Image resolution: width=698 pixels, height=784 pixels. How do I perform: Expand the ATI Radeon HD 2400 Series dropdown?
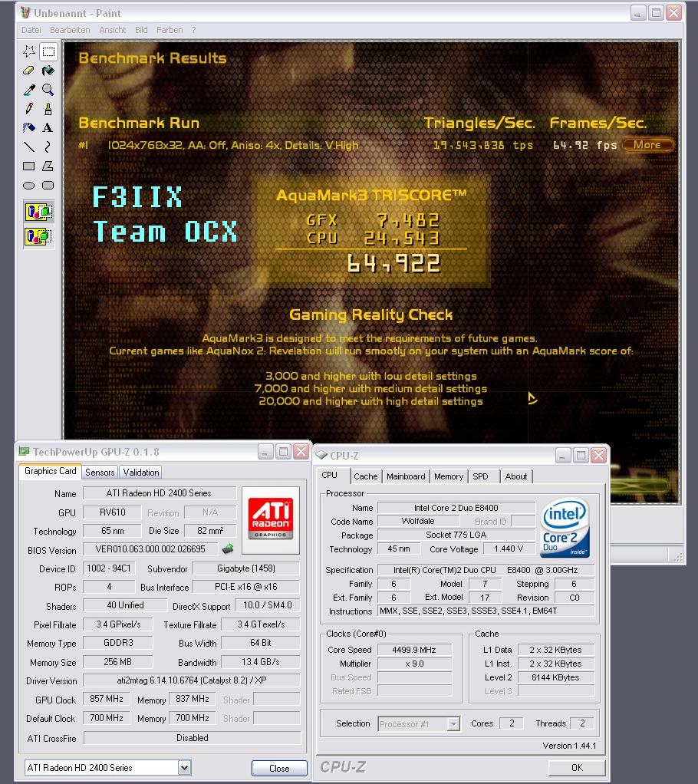(x=185, y=767)
